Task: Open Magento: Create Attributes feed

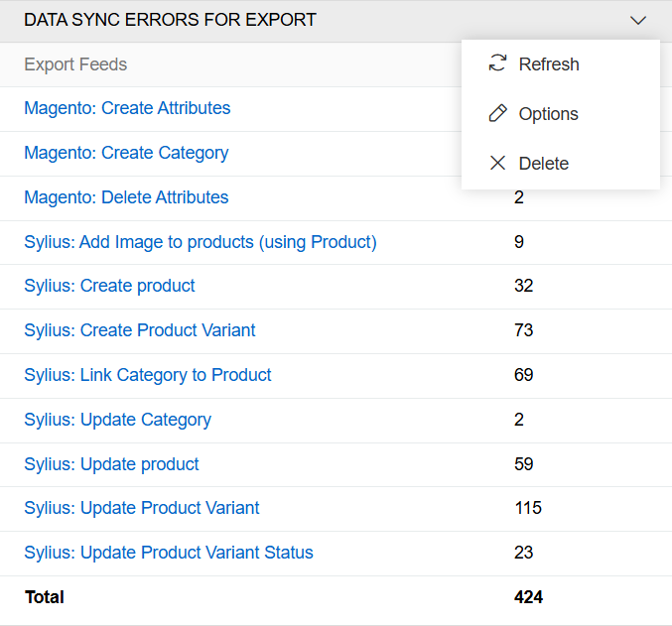Action: [x=127, y=108]
